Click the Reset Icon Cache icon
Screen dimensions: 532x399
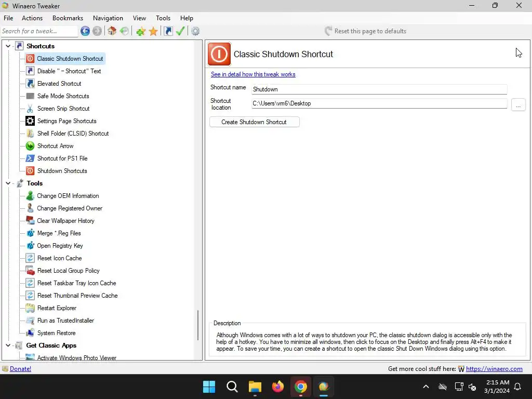point(30,258)
